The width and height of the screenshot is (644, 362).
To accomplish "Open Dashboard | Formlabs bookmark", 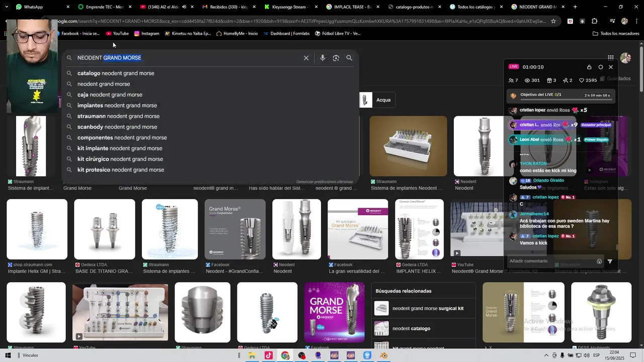I will (x=286, y=34).
